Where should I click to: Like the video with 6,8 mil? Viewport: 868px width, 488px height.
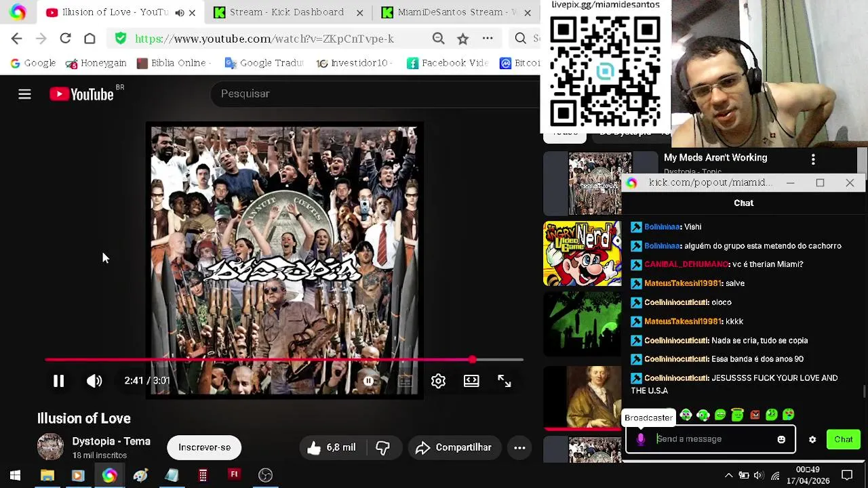(331, 447)
